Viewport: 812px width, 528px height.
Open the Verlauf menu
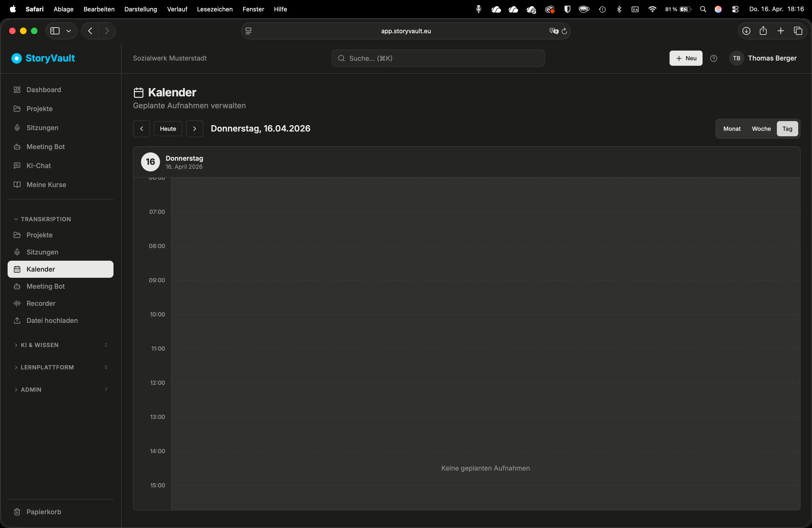click(x=177, y=9)
